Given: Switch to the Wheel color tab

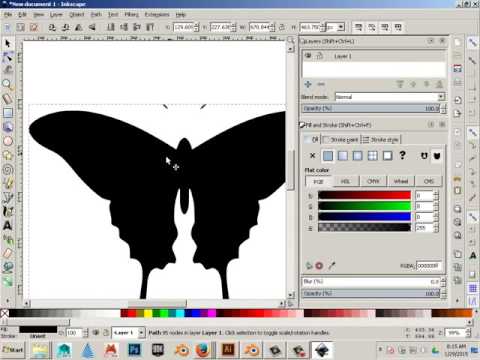Looking at the screenshot, I should coord(401,181).
